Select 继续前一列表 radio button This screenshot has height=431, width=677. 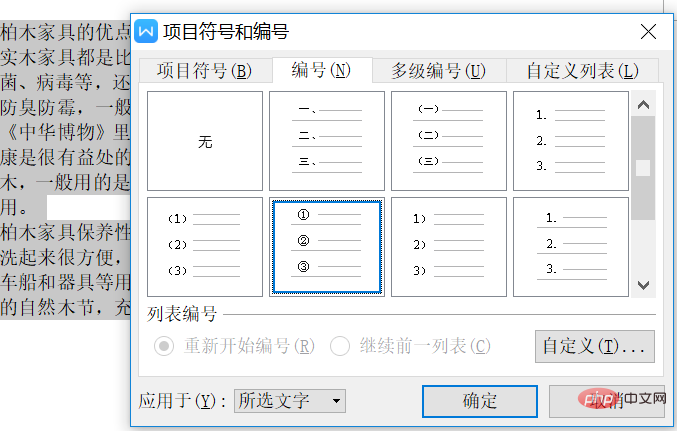click(x=340, y=346)
